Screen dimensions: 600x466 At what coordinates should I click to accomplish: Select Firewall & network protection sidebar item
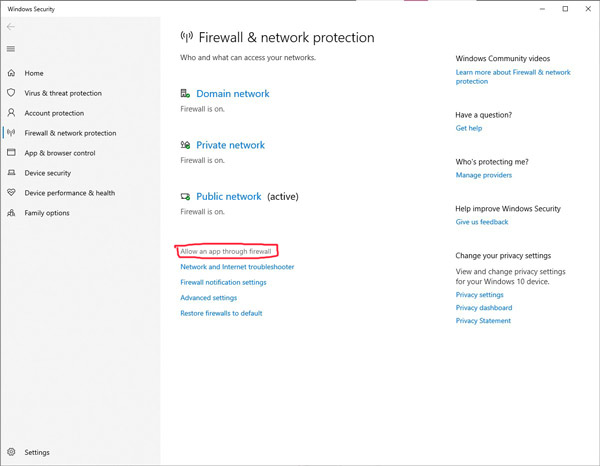click(70, 133)
